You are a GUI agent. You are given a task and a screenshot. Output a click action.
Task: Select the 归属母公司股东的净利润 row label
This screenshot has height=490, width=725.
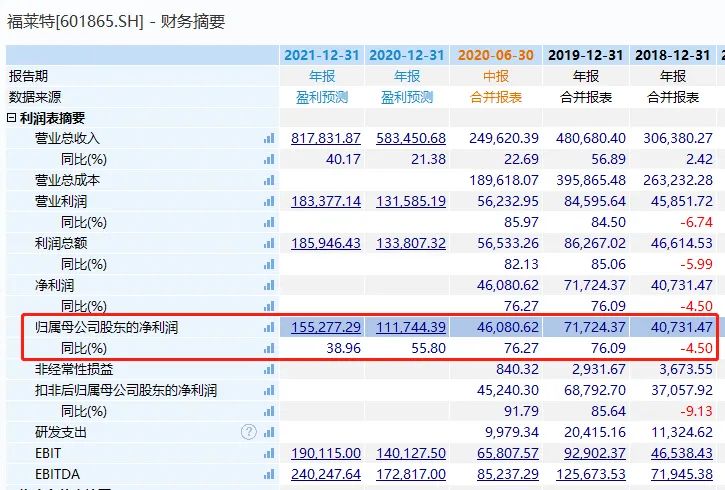106,327
